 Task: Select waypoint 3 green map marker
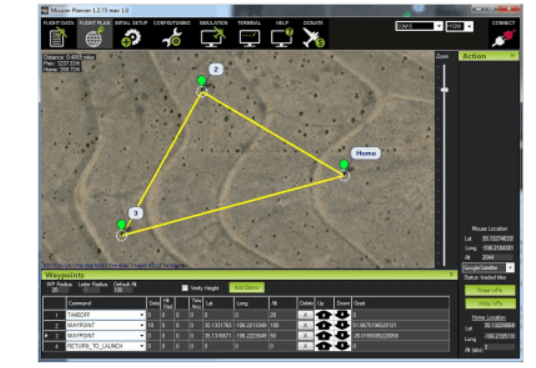(x=121, y=225)
